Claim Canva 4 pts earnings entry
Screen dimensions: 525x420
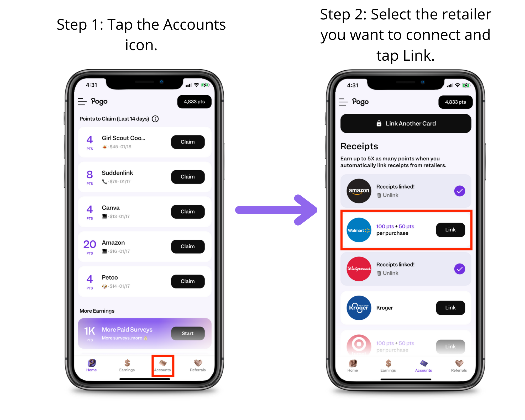pos(187,211)
